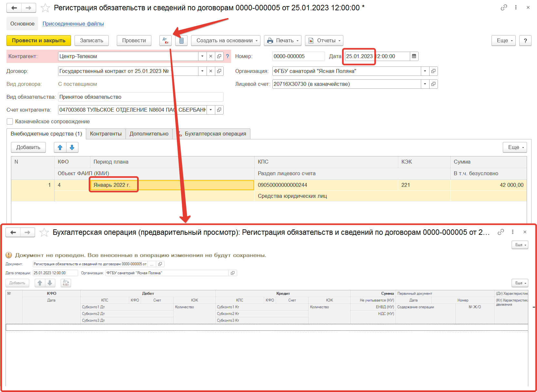Screen dimensions: 537x392
Task: Move row down with blue arrow
Action: tap(72, 147)
